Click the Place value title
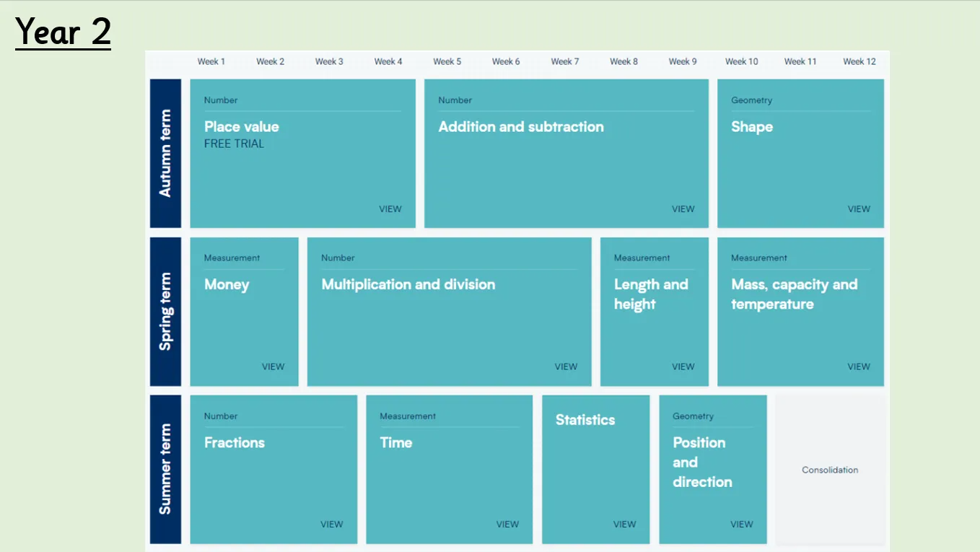 click(242, 127)
